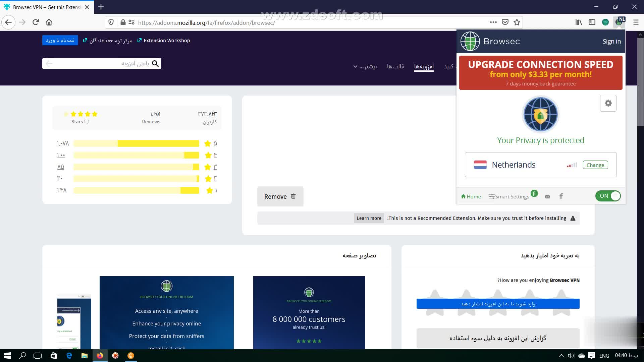Reload the current page
Image resolution: width=644 pixels, height=362 pixels.
(36, 22)
